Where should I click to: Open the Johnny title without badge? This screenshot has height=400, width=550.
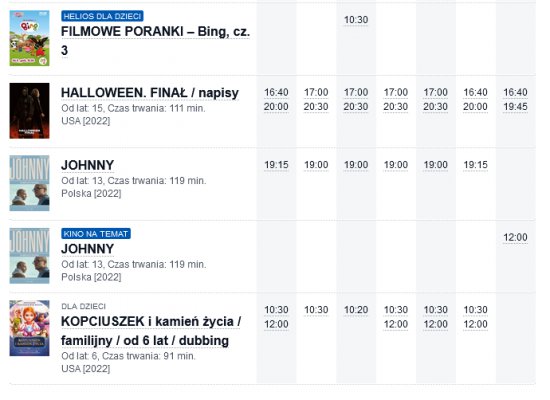click(88, 165)
